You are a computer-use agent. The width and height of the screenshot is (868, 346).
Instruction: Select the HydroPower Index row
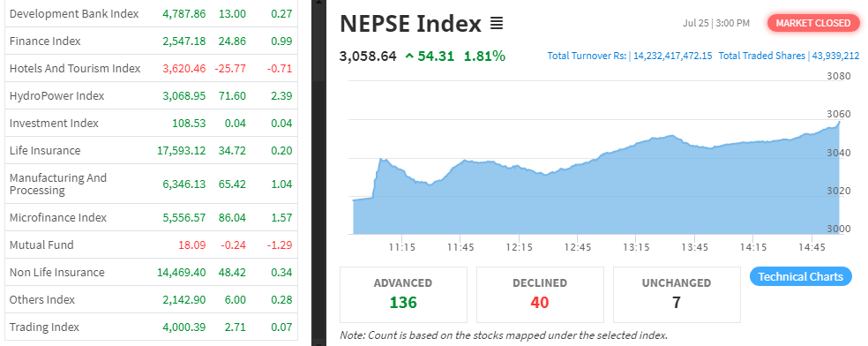tap(151, 96)
